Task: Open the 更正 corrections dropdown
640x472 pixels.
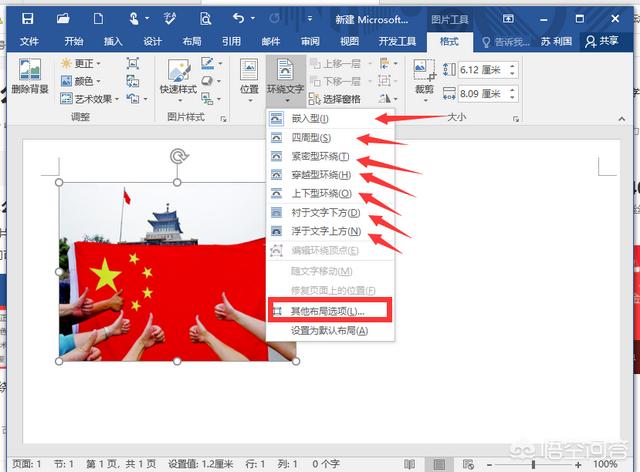Action: (x=80, y=63)
